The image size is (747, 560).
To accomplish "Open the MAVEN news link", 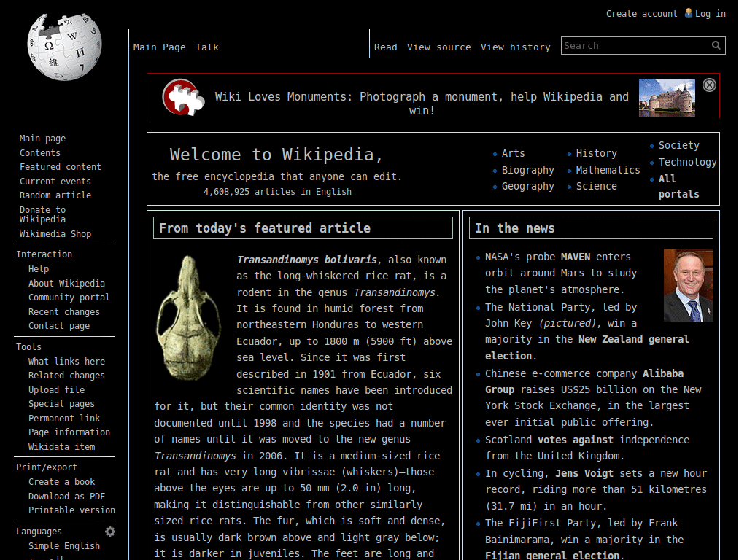I will pyautogui.click(x=576, y=257).
